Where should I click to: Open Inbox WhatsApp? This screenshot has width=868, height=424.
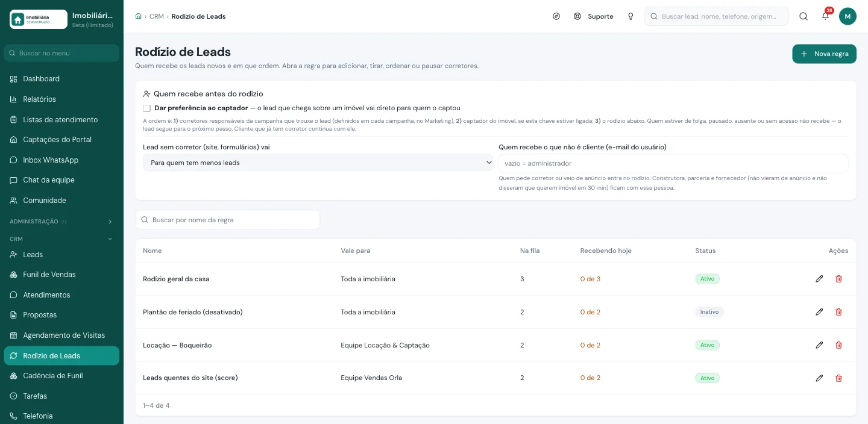click(61, 160)
